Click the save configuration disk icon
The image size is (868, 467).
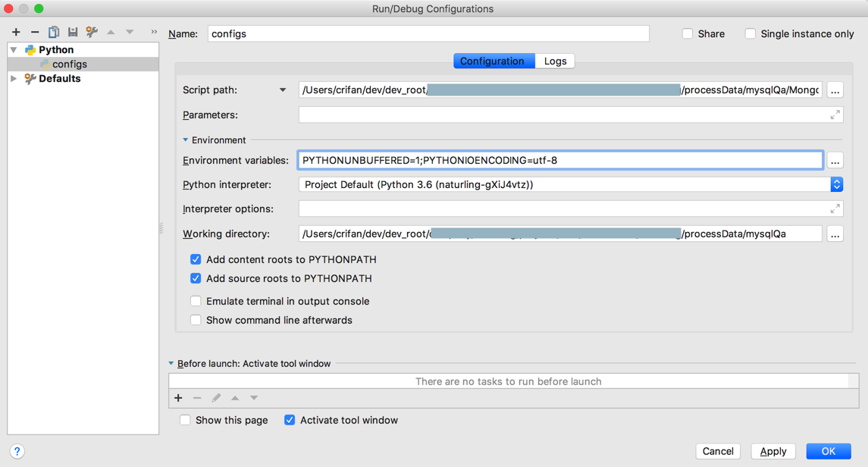(x=73, y=32)
